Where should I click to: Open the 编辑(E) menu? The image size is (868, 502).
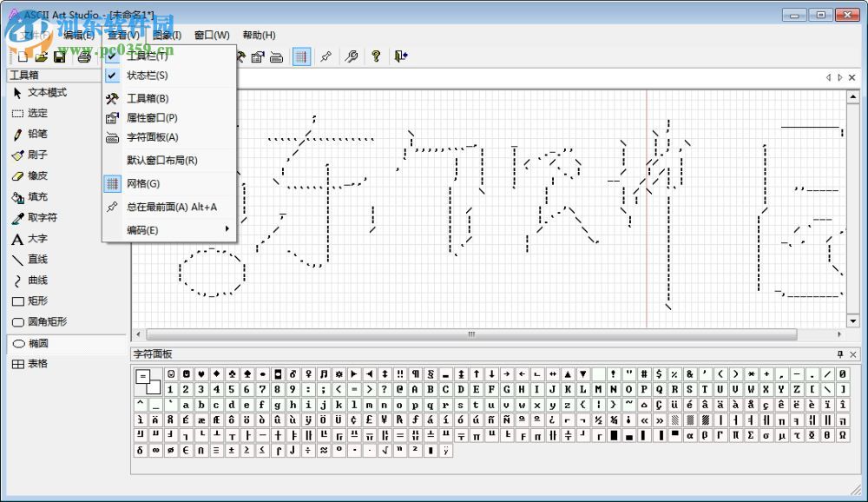pos(79,34)
